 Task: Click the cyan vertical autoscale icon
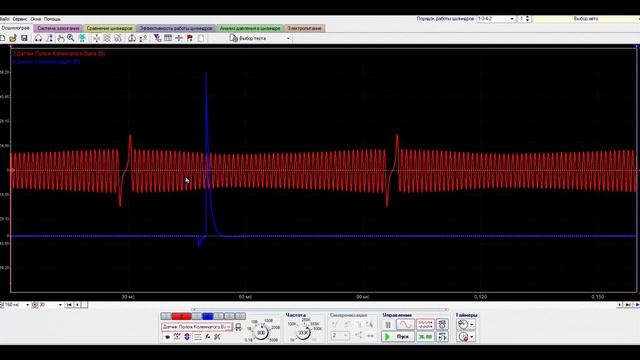82,38
